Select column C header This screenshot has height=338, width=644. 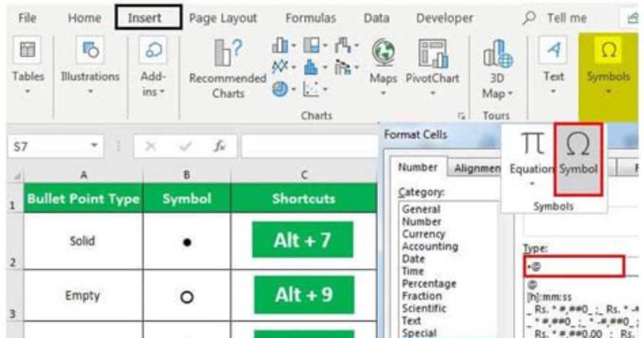click(304, 175)
